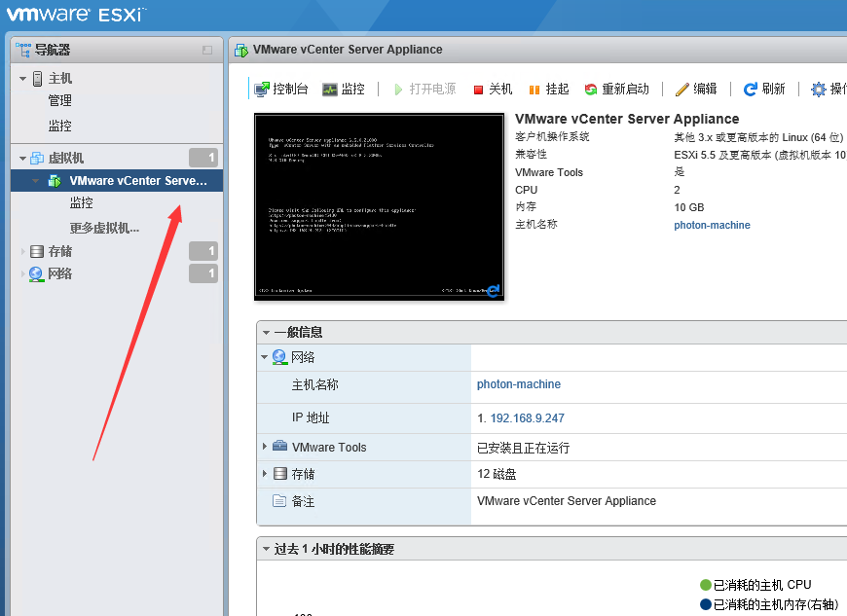Expand the 存储 row in 一般信息
This screenshot has height=616, width=847.
click(x=265, y=474)
